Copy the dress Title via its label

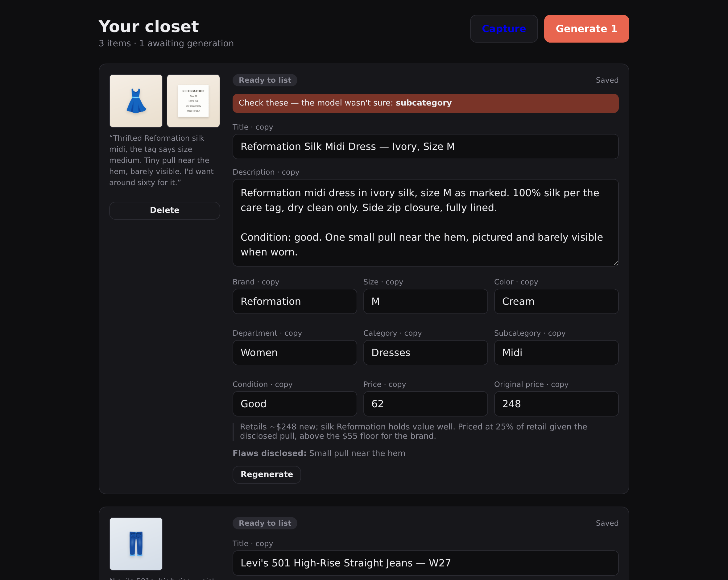pyautogui.click(x=253, y=127)
